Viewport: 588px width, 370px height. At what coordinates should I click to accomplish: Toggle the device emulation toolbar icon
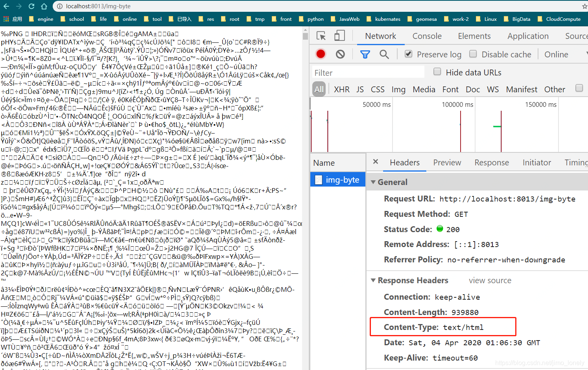(339, 35)
